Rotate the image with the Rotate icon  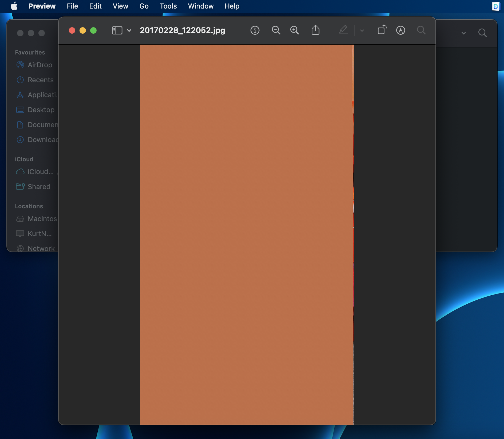[382, 30]
